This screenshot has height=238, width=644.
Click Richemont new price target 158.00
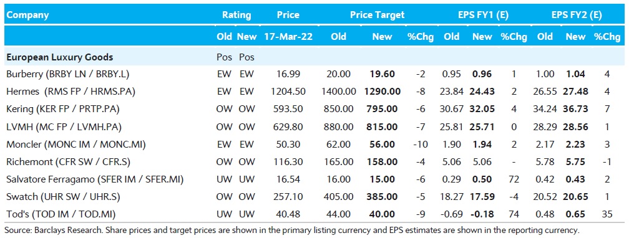383,162
